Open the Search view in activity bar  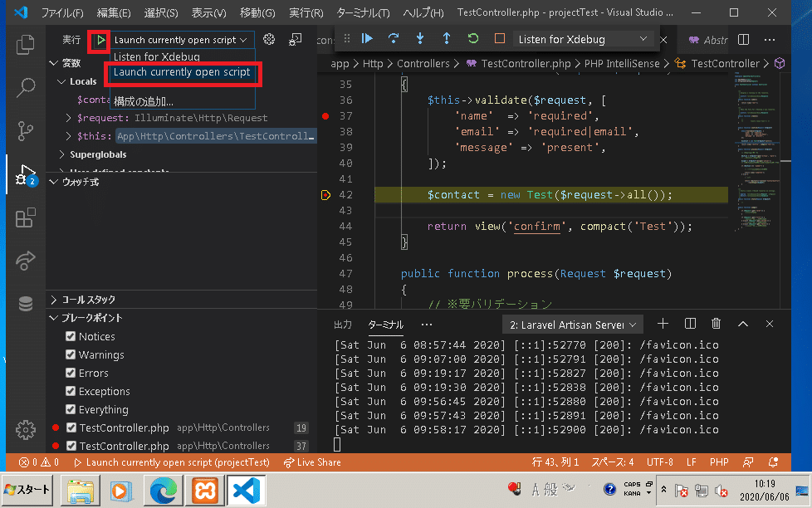coord(26,87)
